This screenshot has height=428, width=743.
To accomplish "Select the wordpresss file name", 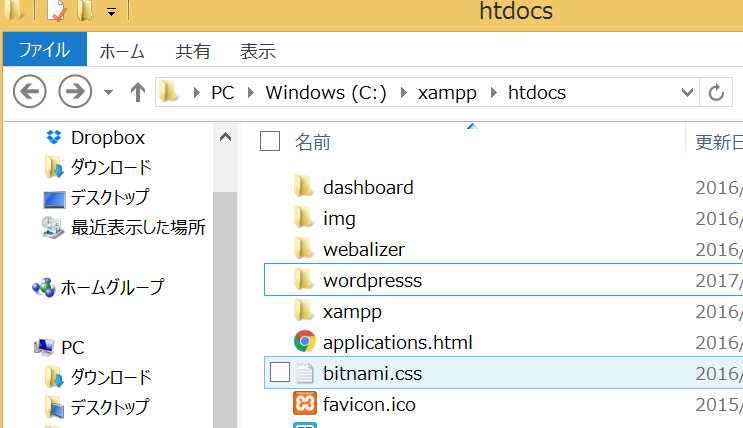I will pyautogui.click(x=372, y=281).
